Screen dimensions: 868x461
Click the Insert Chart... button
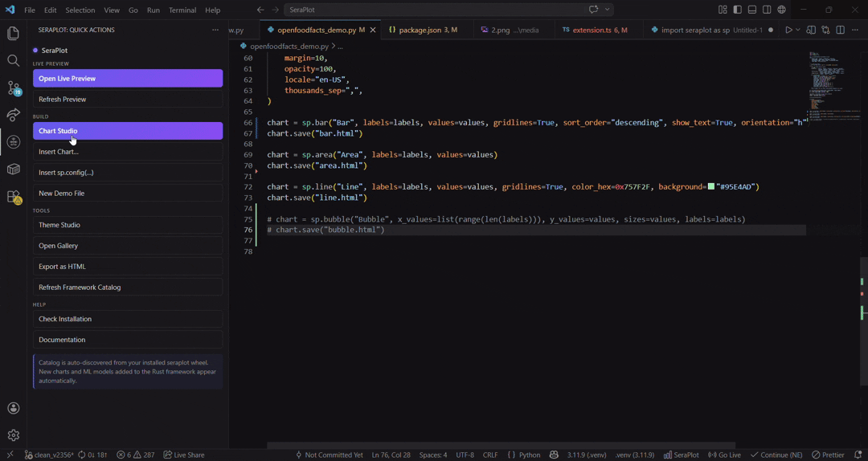pos(128,152)
